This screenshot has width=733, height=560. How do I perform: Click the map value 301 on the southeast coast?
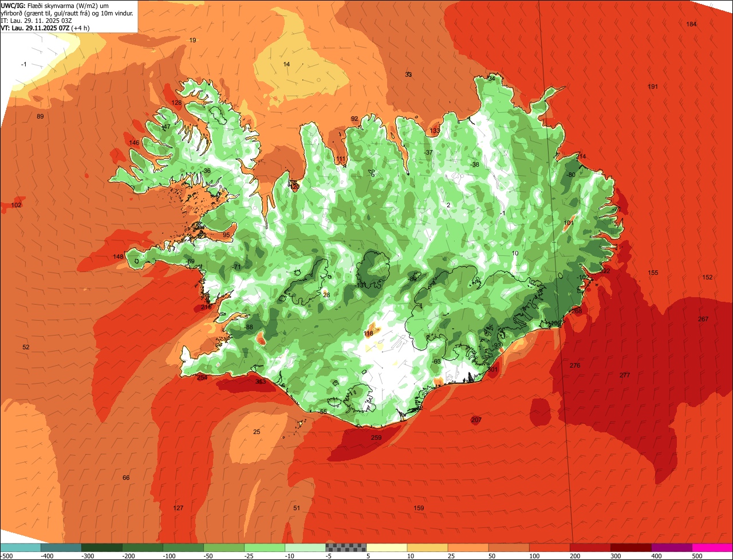(492, 369)
